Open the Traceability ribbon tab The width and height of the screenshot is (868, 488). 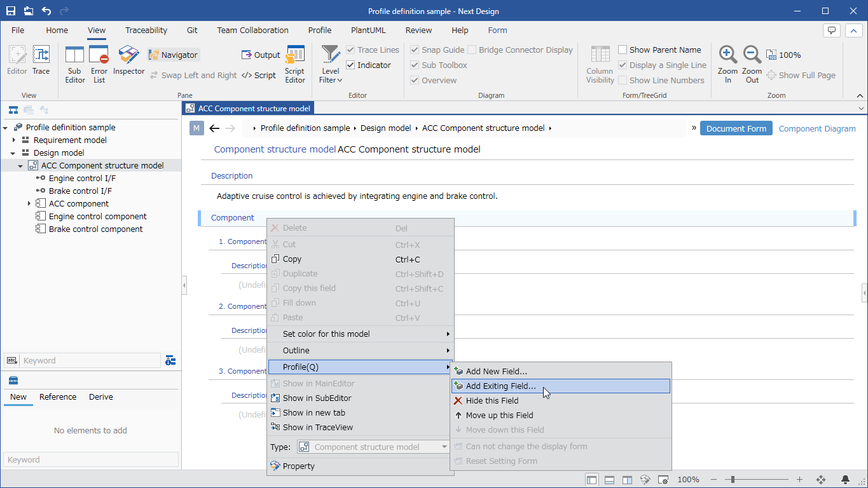point(146,30)
